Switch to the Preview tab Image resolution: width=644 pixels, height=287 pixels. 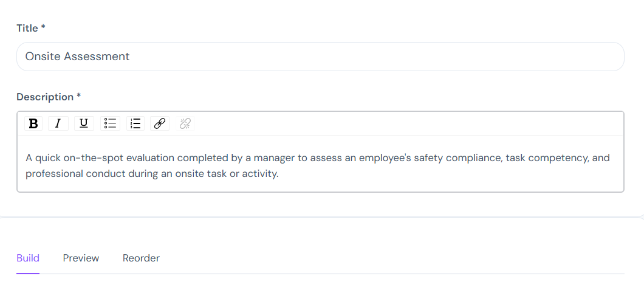[x=81, y=258]
